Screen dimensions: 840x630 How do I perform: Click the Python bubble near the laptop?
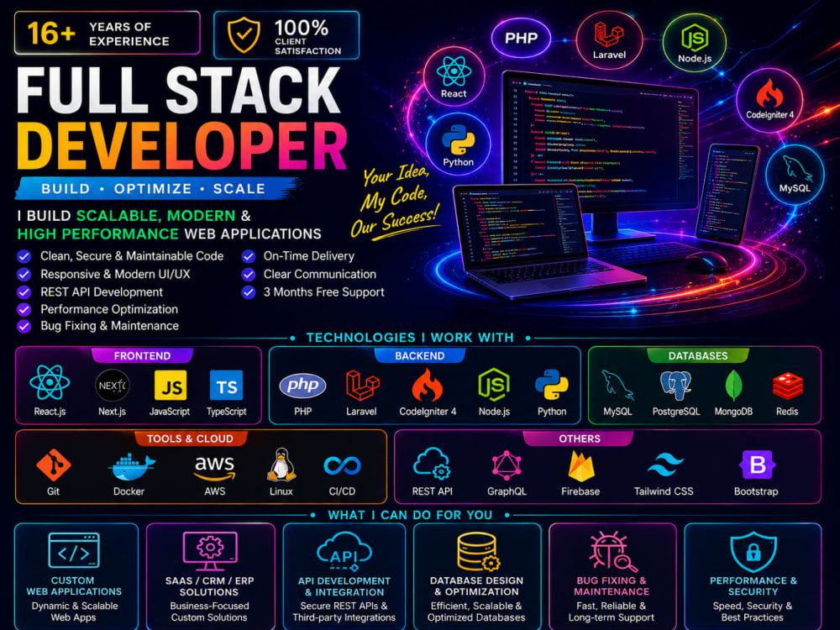click(458, 144)
